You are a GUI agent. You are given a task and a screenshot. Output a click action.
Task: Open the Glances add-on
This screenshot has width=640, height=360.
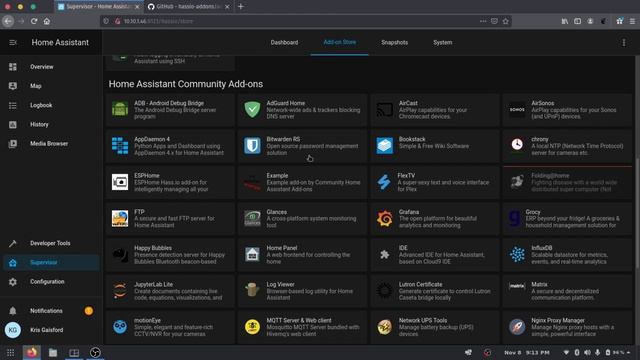(302, 218)
